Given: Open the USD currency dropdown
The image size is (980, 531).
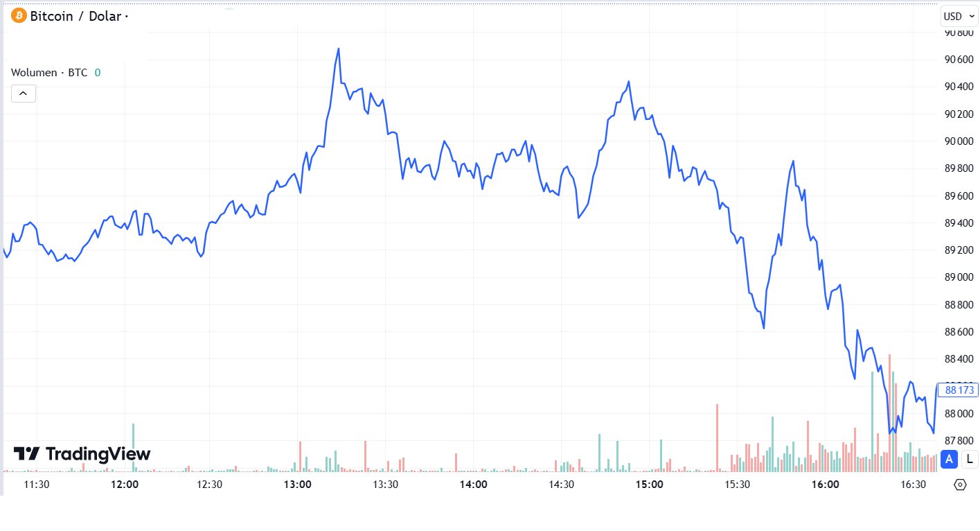Looking at the screenshot, I should pyautogui.click(x=959, y=17).
